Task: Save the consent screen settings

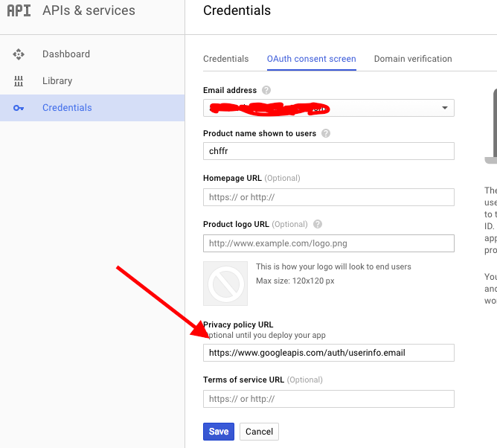Action: [219, 432]
